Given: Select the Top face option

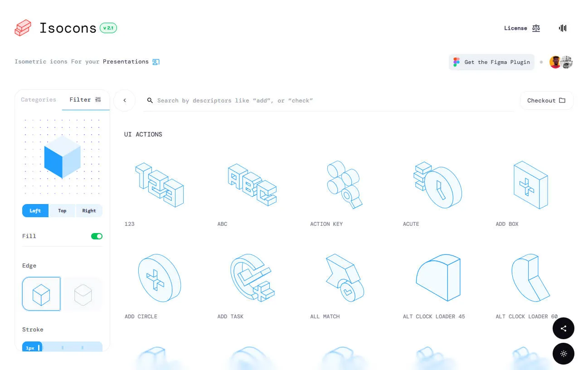Looking at the screenshot, I should point(62,211).
